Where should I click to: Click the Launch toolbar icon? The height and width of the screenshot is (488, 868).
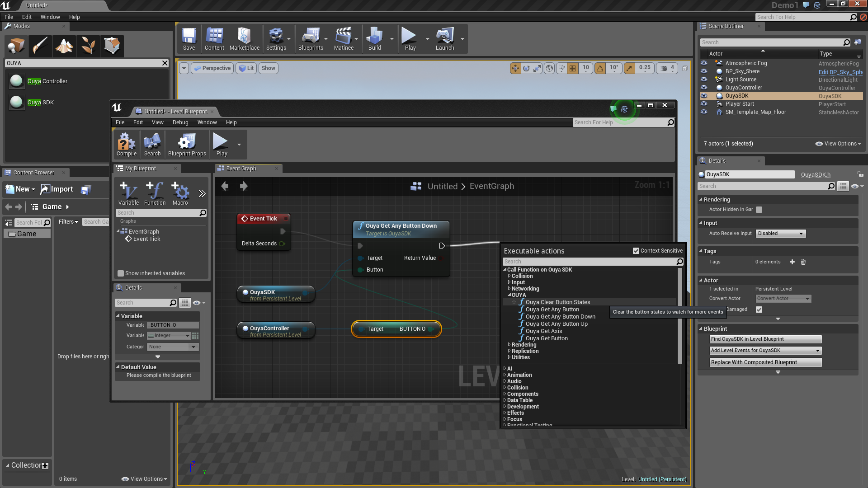[x=444, y=39]
